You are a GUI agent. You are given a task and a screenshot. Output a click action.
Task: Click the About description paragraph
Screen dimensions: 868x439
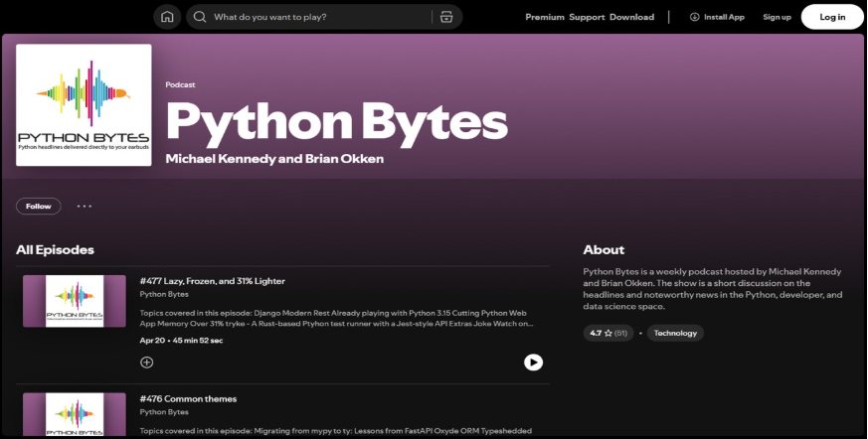coord(712,289)
